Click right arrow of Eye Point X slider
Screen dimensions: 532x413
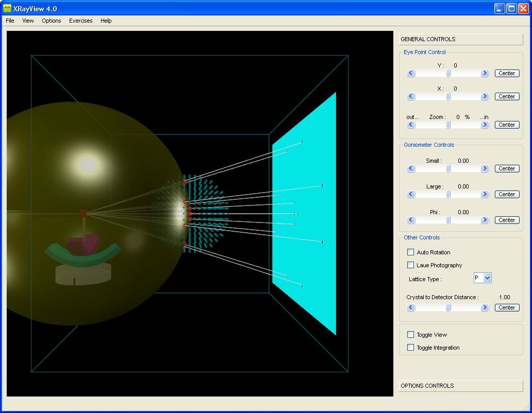(485, 97)
